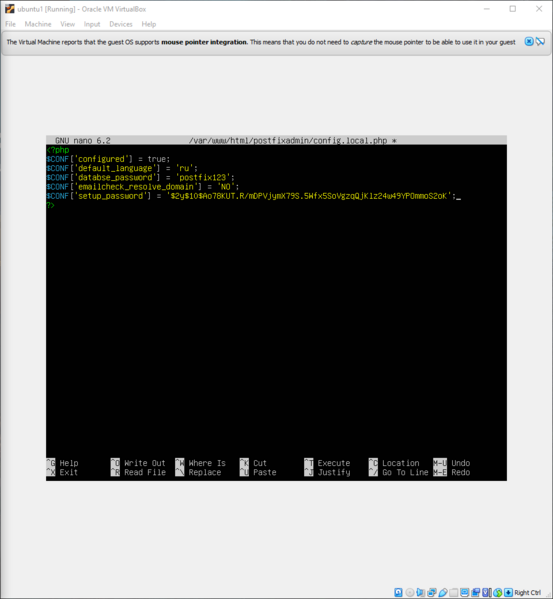
Task: Click the VirtualBox logo in the title bar
Action: click(10, 9)
